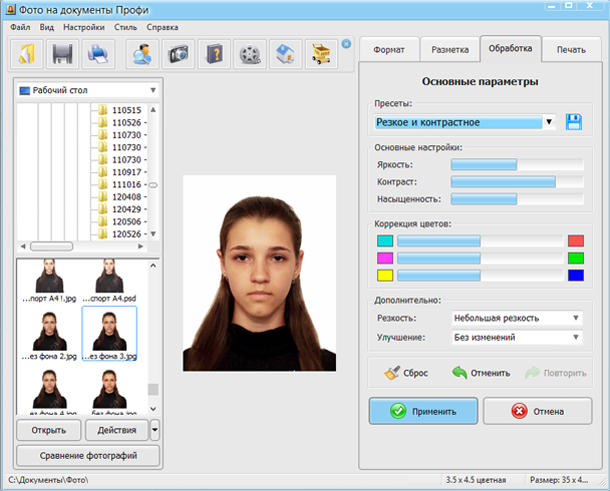Save preset with blue floppy icon
Viewport: 610px width, 491px height.
[574, 122]
